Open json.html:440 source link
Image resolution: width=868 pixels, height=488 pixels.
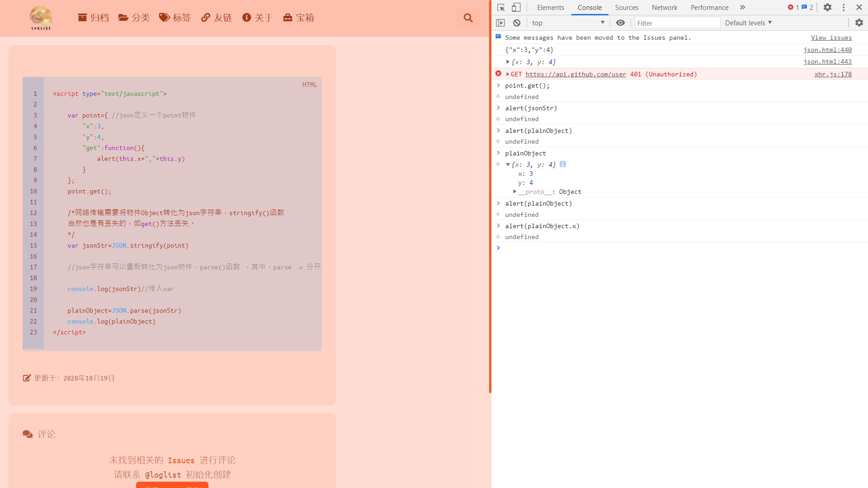(827, 50)
